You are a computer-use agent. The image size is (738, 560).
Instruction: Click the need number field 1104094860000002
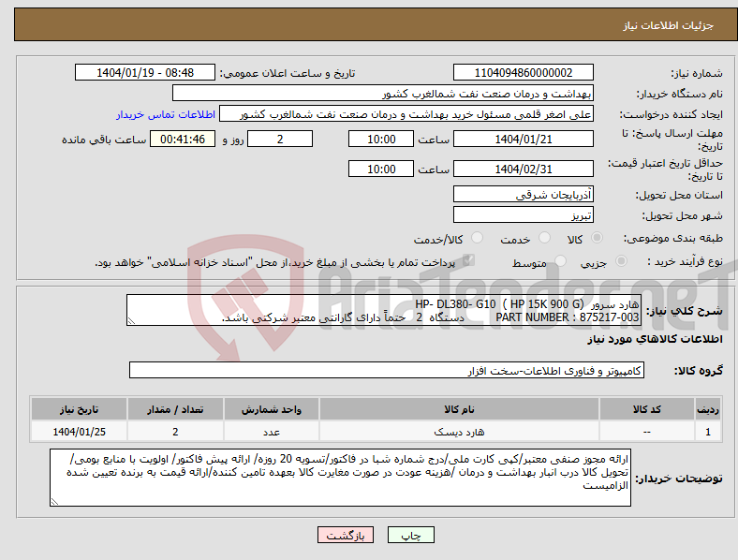click(x=523, y=72)
